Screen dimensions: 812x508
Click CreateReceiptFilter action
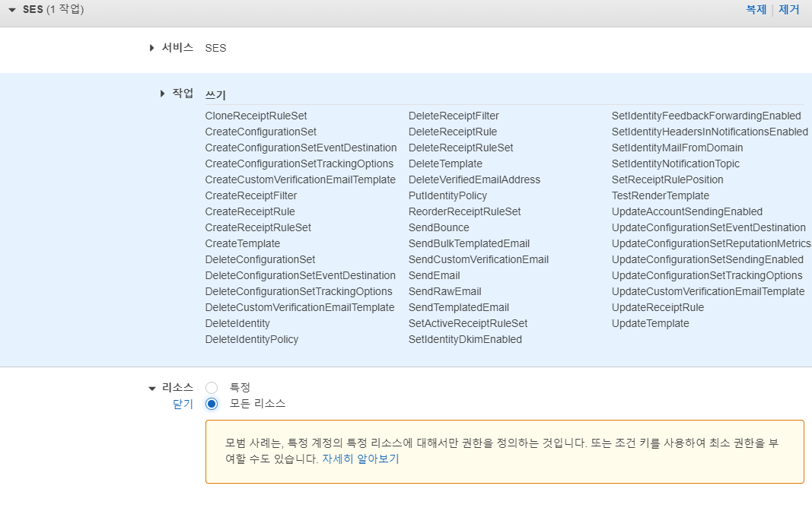pos(251,196)
